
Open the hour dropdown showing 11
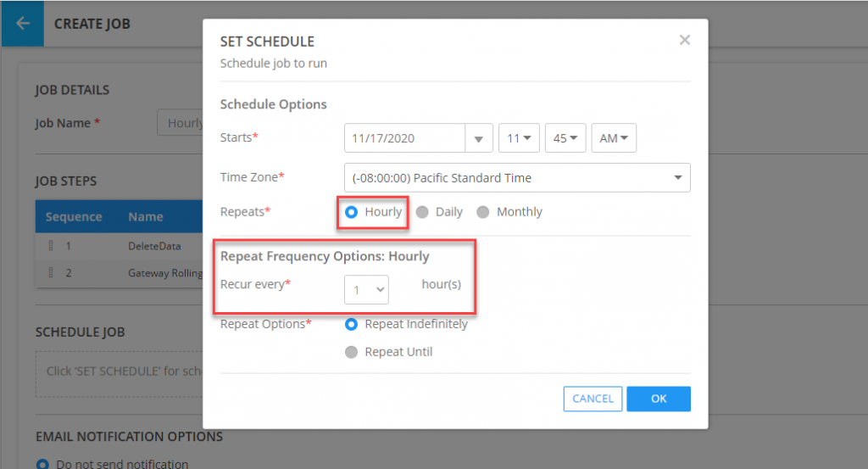519,138
